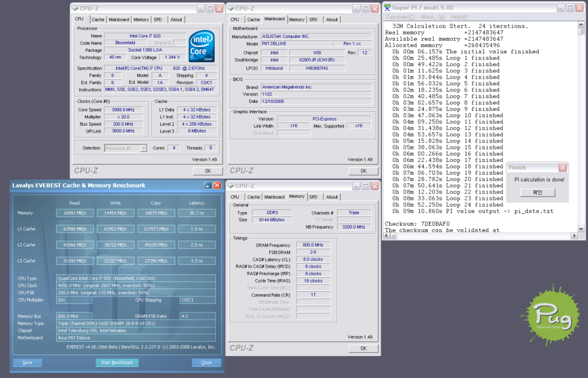Screen dimensions: 588x378
Task: Click the BIOS Date value '12/18/2008'
Action: tap(316, 101)
